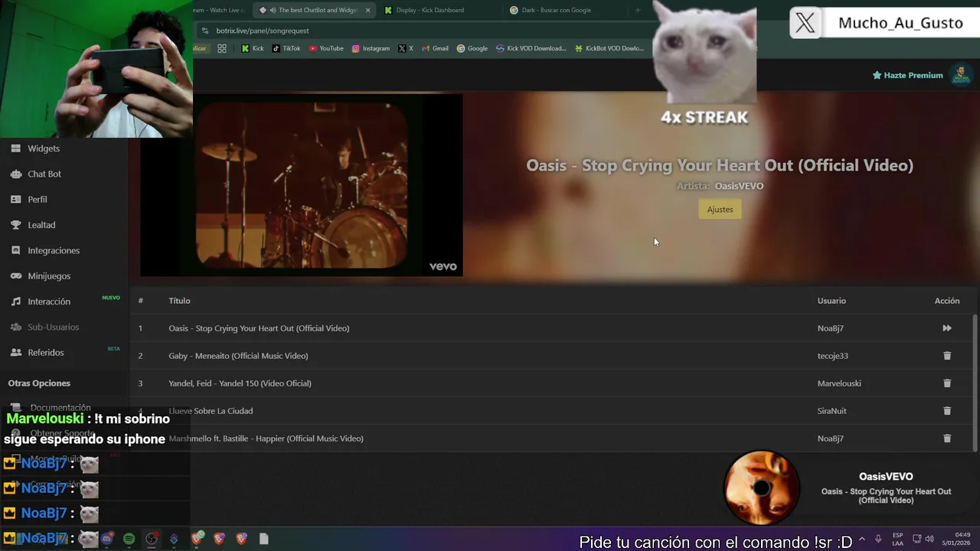Open the Kick bookmark

click(252, 48)
